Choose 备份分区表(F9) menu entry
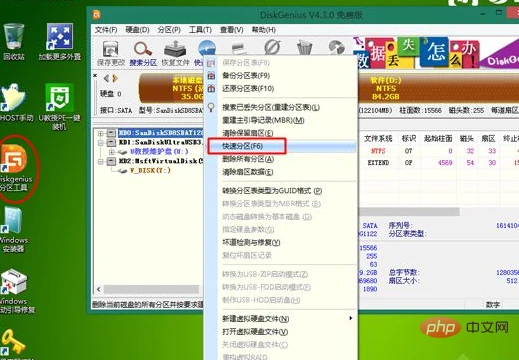The height and width of the screenshot is (360, 519). (280, 76)
